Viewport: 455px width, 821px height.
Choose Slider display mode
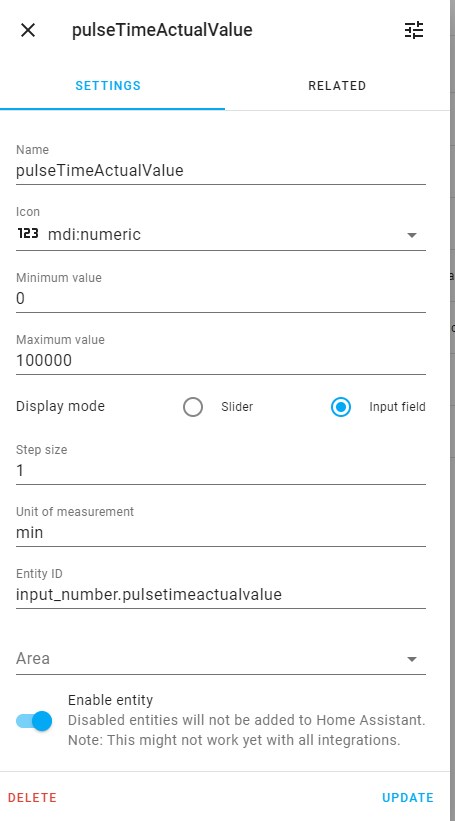193,407
